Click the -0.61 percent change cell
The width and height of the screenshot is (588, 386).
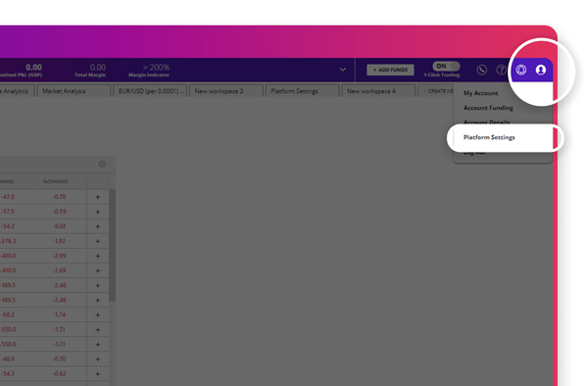[x=59, y=226]
